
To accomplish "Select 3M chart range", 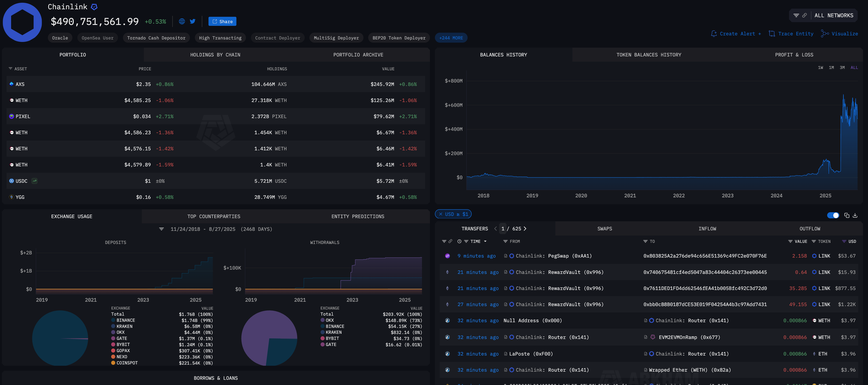I will coord(842,67).
